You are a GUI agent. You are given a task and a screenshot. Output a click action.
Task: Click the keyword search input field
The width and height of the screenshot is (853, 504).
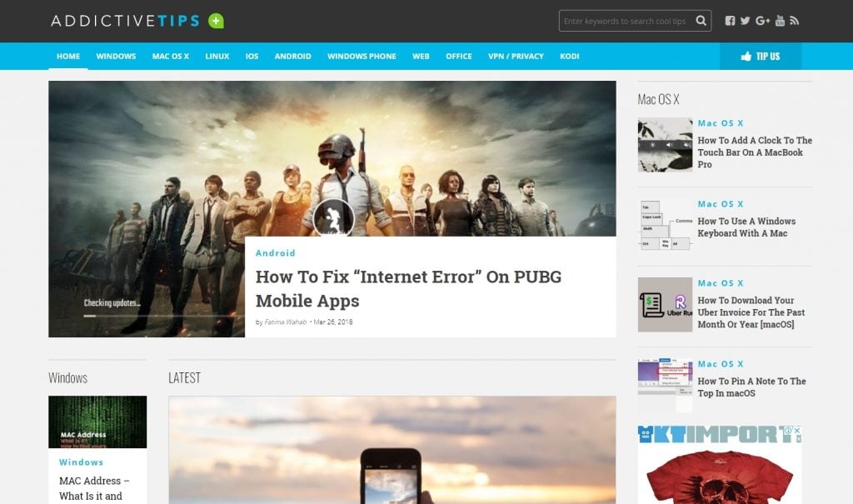pos(625,21)
